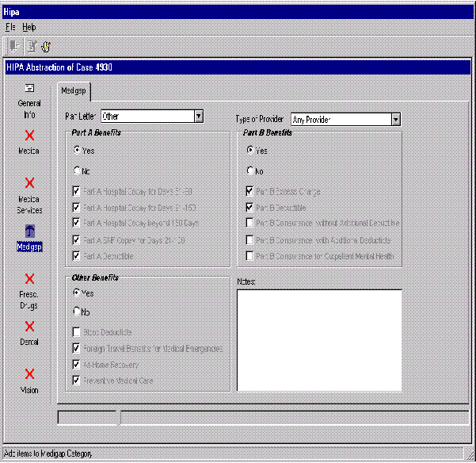Switch to the Medigap tab
The image size is (476, 463).
pyautogui.click(x=74, y=91)
